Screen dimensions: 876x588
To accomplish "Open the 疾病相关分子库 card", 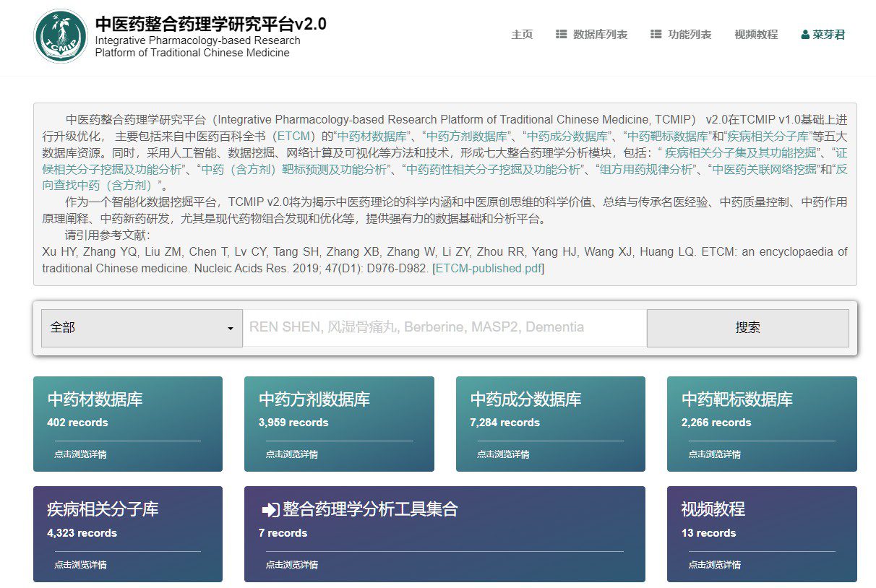I will (128, 534).
